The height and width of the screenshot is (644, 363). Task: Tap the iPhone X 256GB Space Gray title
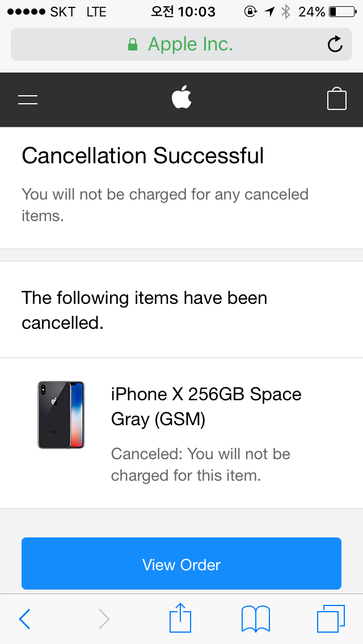206,406
